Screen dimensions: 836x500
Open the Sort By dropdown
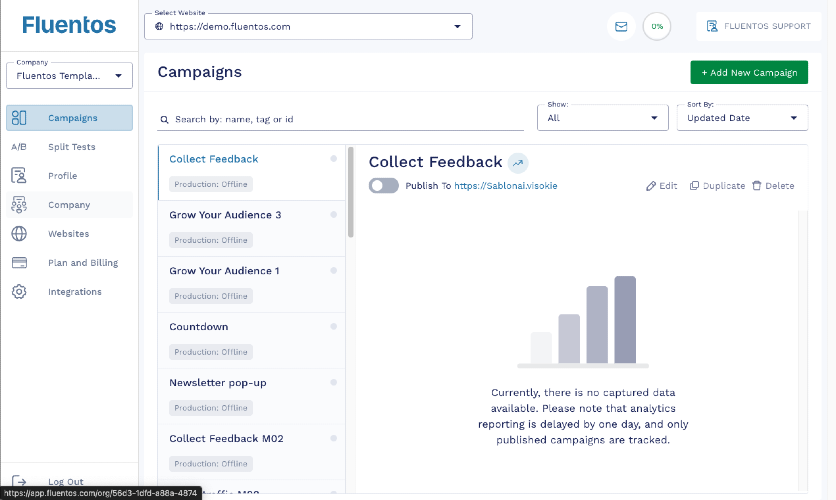[x=742, y=118]
